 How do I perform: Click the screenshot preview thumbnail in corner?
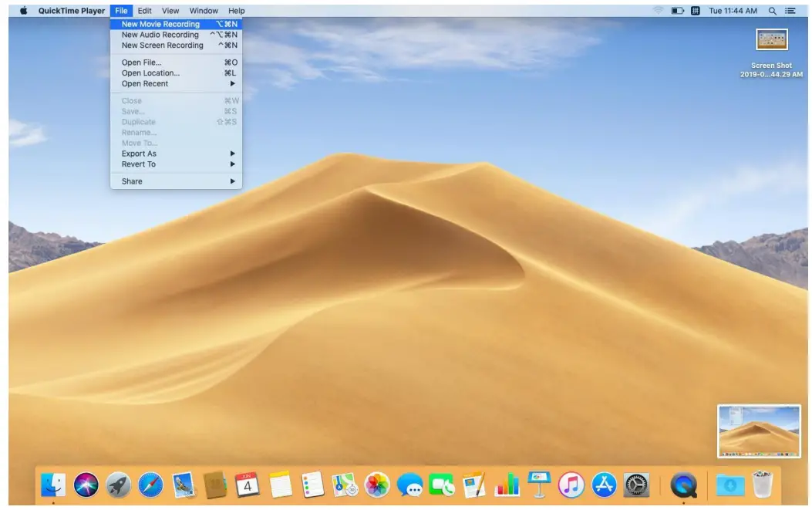tap(759, 431)
